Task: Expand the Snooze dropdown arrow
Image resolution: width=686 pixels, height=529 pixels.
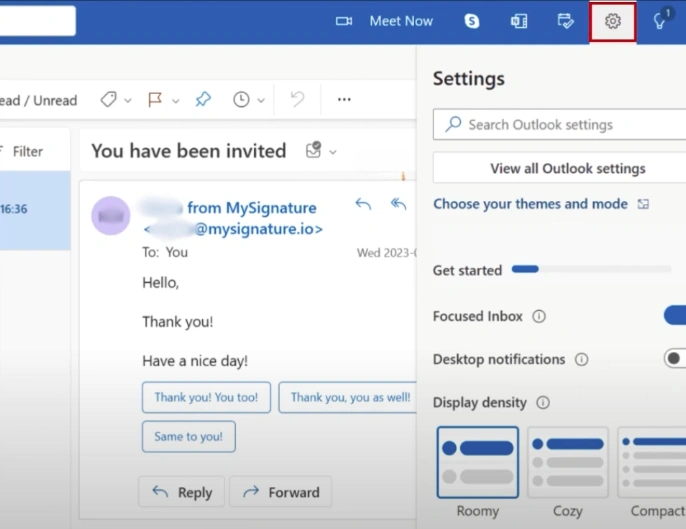Action: coord(261,101)
